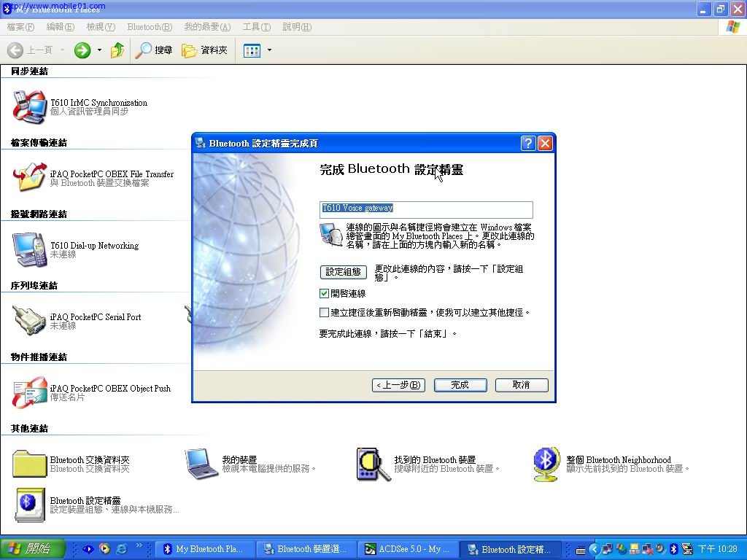Open the views dropdown arrow in the toolbar
The height and width of the screenshot is (560, 747).
[269, 50]
